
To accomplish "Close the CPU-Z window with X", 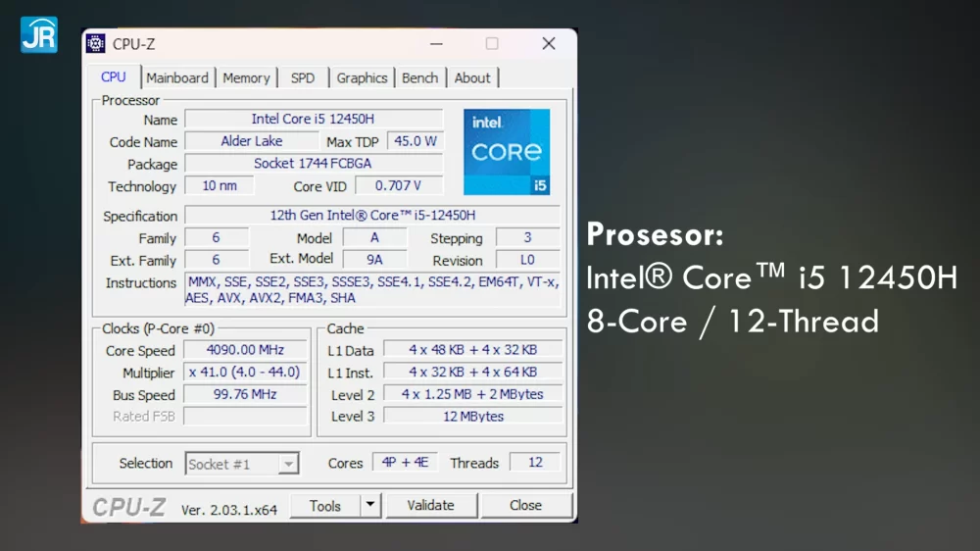I will (x=549, y=44).
